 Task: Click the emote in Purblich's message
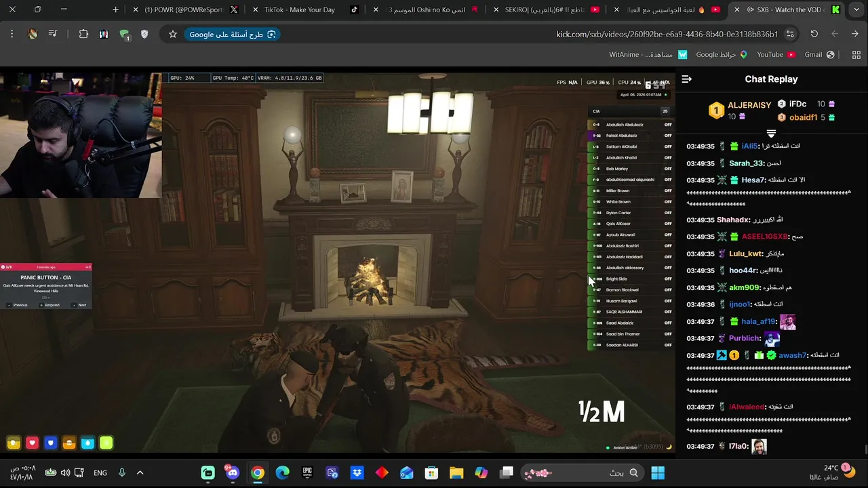point(772,338)
